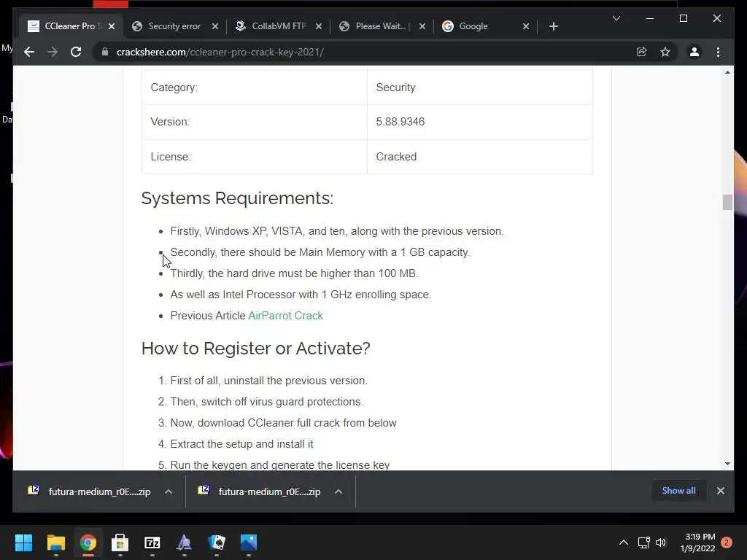The height and width of the screenshot is (560, 747).
Task: Expand options for second futura-medium zip
Action: click(x=338, y=491)
